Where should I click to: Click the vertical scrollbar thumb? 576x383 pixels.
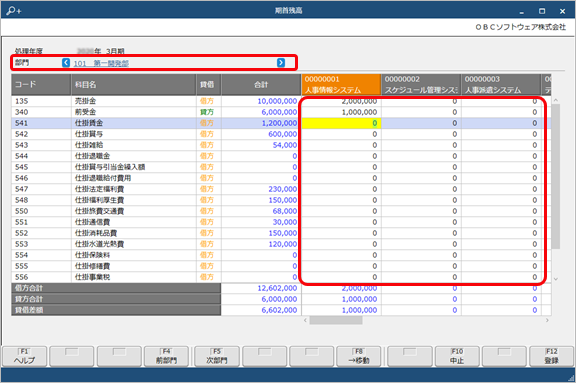pyautogui.click(x=556, y=176)
